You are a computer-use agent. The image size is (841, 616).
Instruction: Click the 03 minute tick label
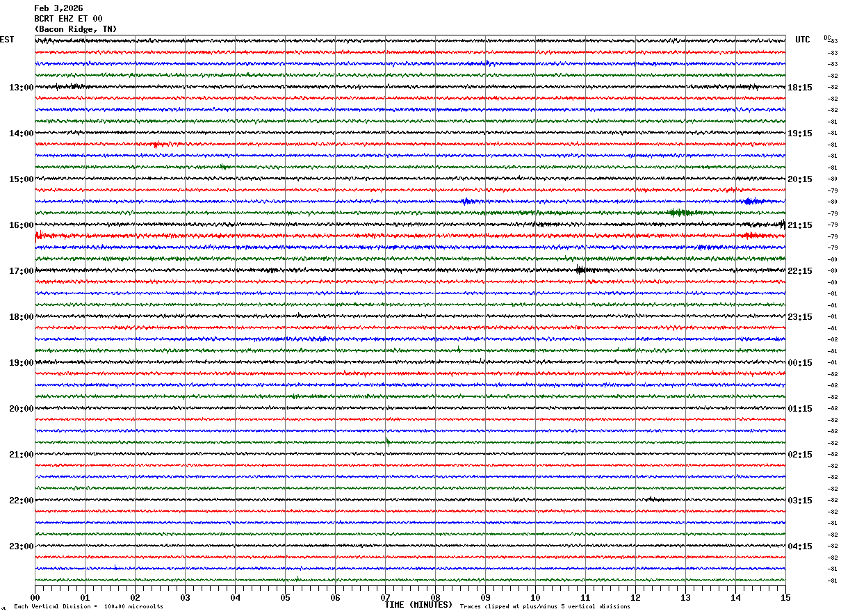click(x=185, y=597)
